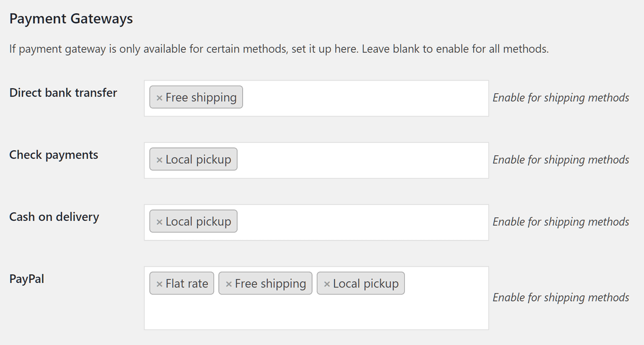
Task: Remove Local pickup from Cash on delivery
Action: [x=159, y=222]
